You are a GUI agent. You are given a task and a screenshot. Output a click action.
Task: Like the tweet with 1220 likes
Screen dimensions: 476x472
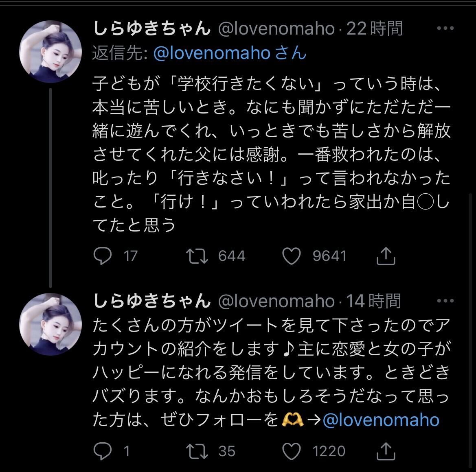292,451
